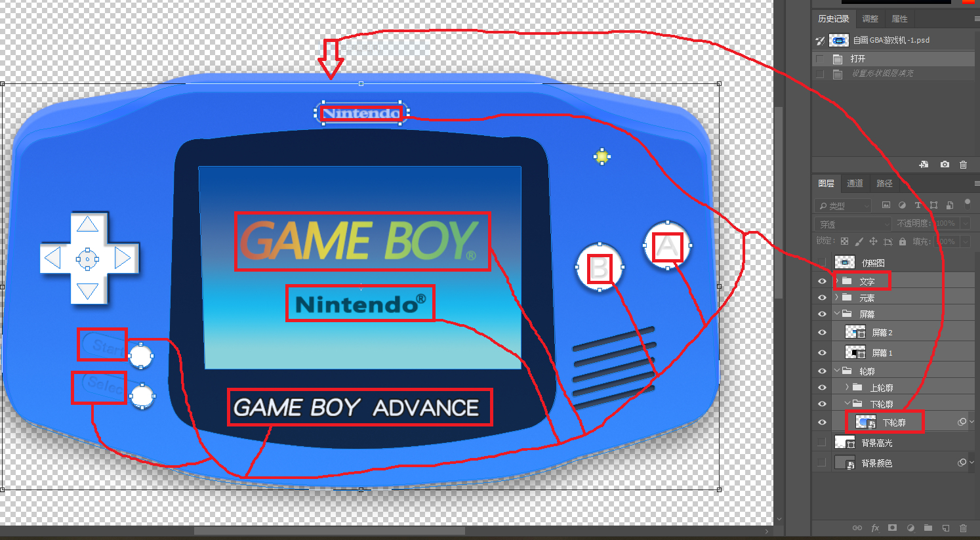The width and height of the screenshot is (980, 540).
Task: Open the 类型 layer filter dropdown
Action: point(843,205)
